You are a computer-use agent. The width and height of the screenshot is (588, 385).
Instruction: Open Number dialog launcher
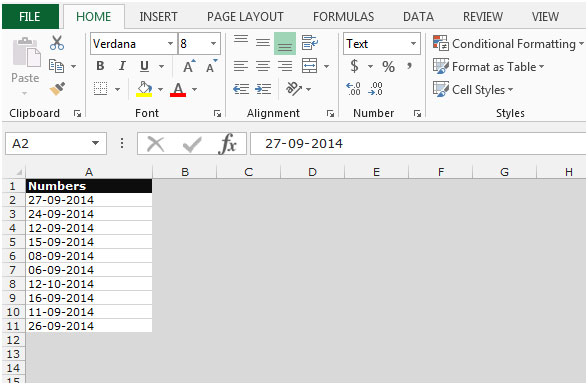tap(417, 114)
